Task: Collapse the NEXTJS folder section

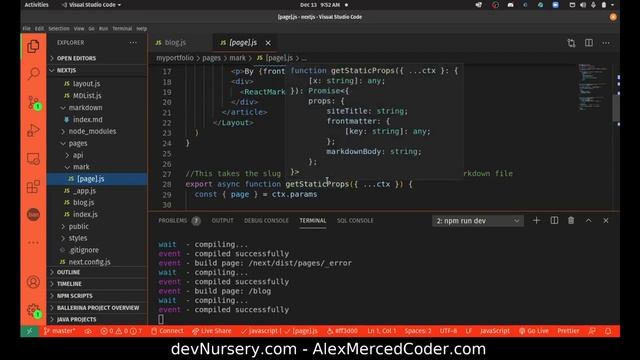Action: (x=97, y=70)
